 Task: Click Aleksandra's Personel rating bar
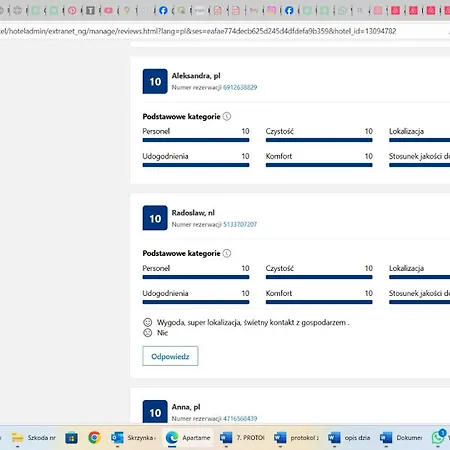click(x=196, y=140)
